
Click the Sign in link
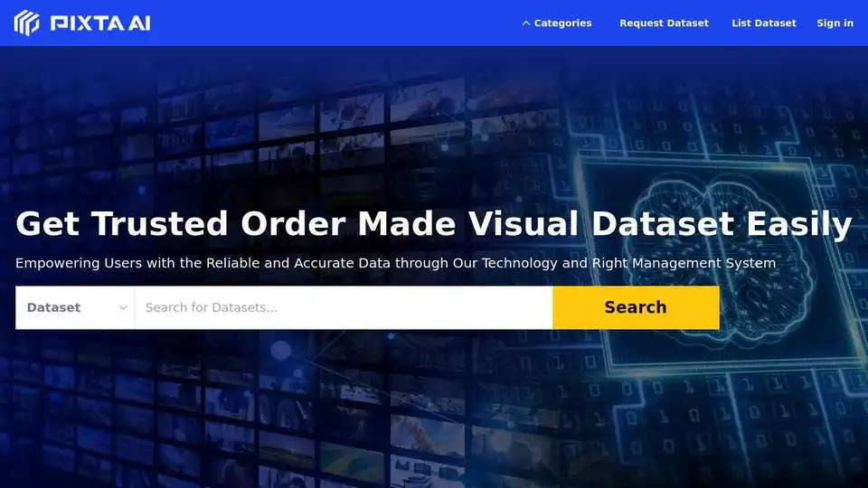point(835,23)
